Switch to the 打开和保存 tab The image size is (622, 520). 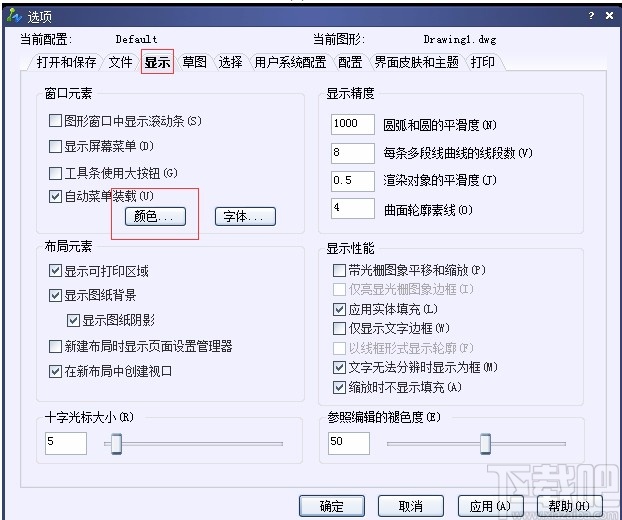pos(66,62)
